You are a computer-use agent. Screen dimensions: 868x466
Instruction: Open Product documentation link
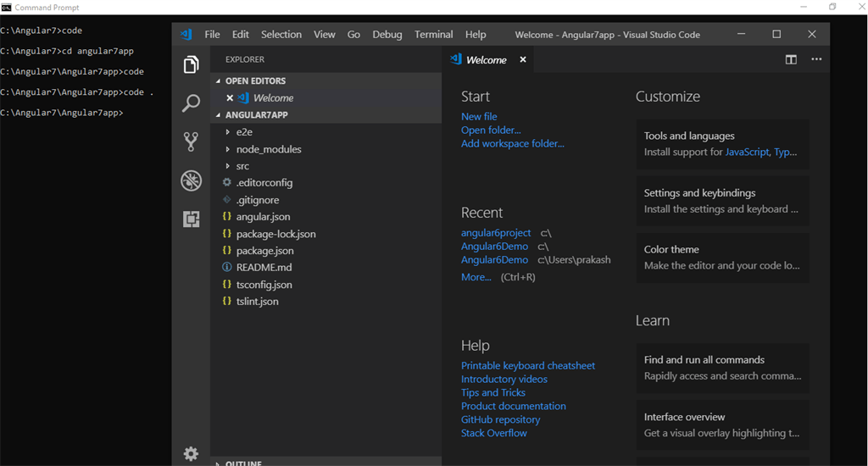(x=514, y=406)
